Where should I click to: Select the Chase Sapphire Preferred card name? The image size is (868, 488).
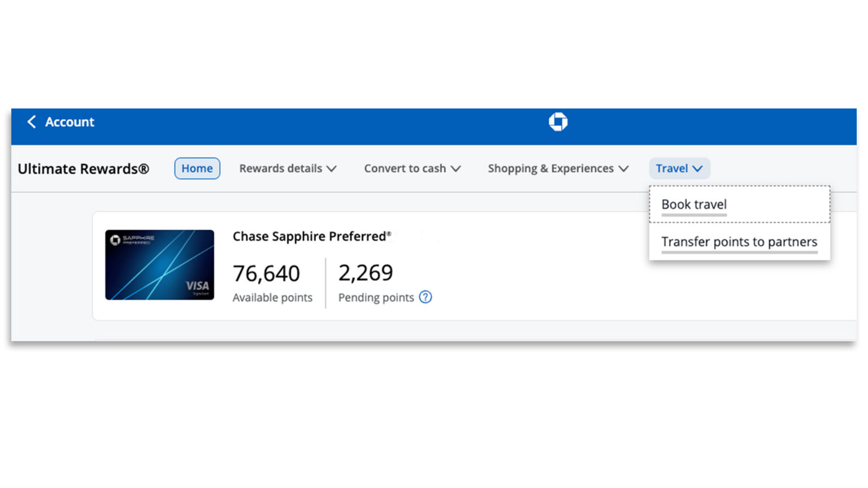coord(311,236)
